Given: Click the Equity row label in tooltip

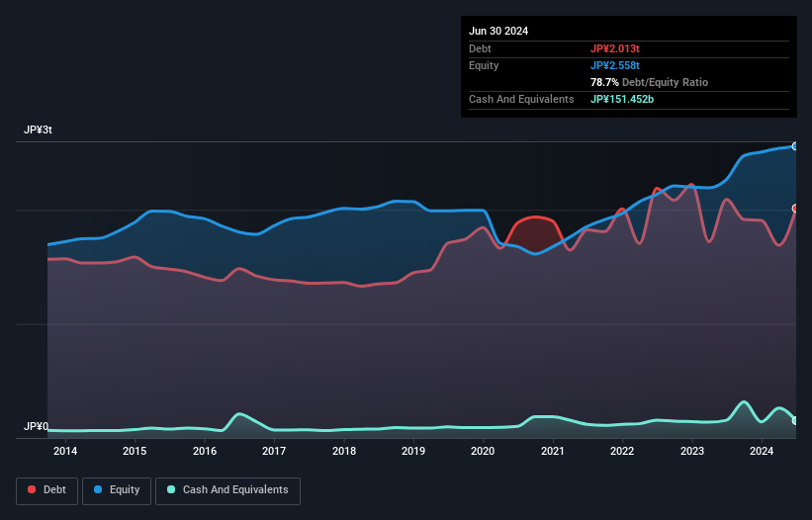Looking at the screenshot, I should (484, 65).
